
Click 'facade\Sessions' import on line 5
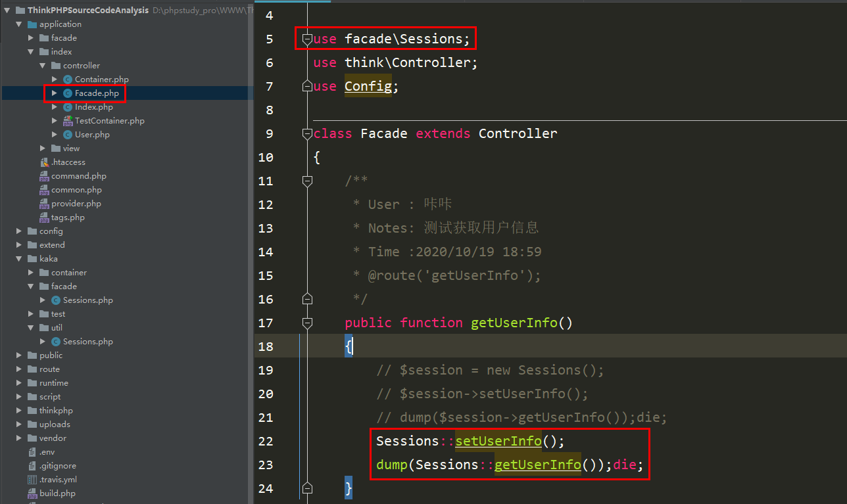(x=404, y=39)
